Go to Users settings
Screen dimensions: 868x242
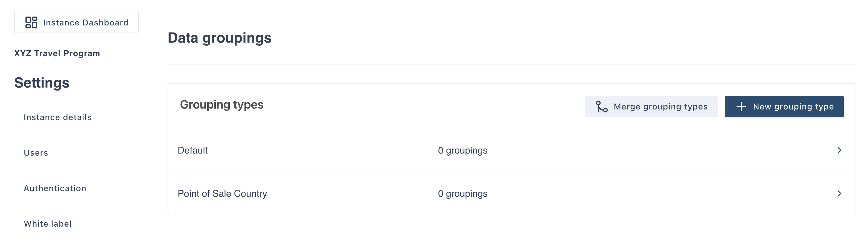36,153
